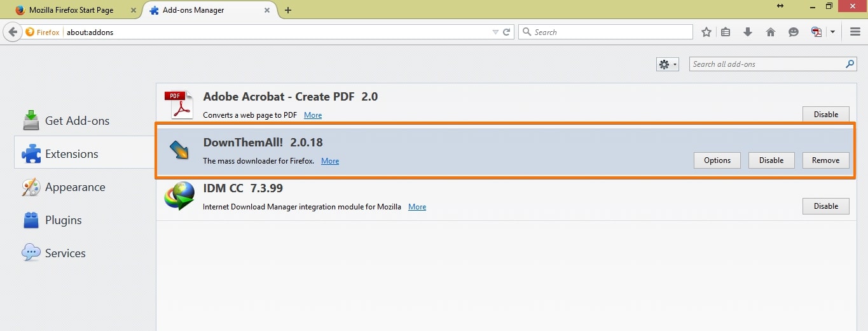Screen dimensions: 868x331
Task: Open the Downloads arrow icon
Action: [748, 32]
